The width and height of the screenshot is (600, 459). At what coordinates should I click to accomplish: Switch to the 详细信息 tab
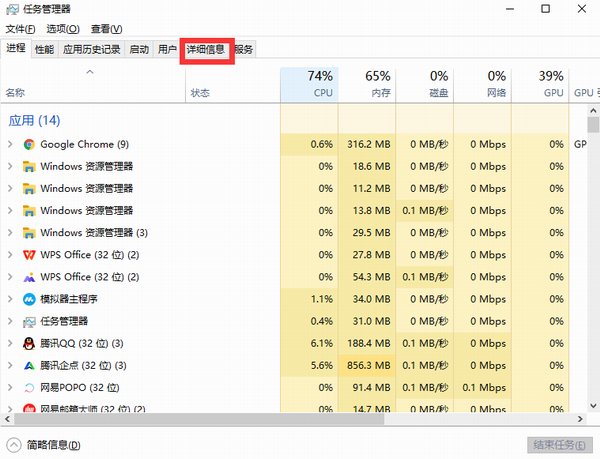(x=206, y=49)
